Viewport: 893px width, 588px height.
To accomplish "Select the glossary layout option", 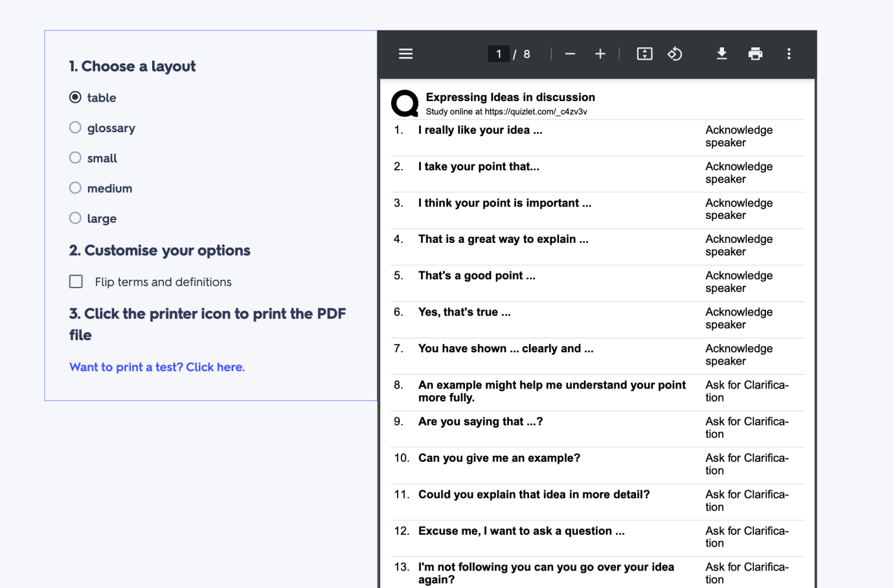I will (x=75, y=128).
